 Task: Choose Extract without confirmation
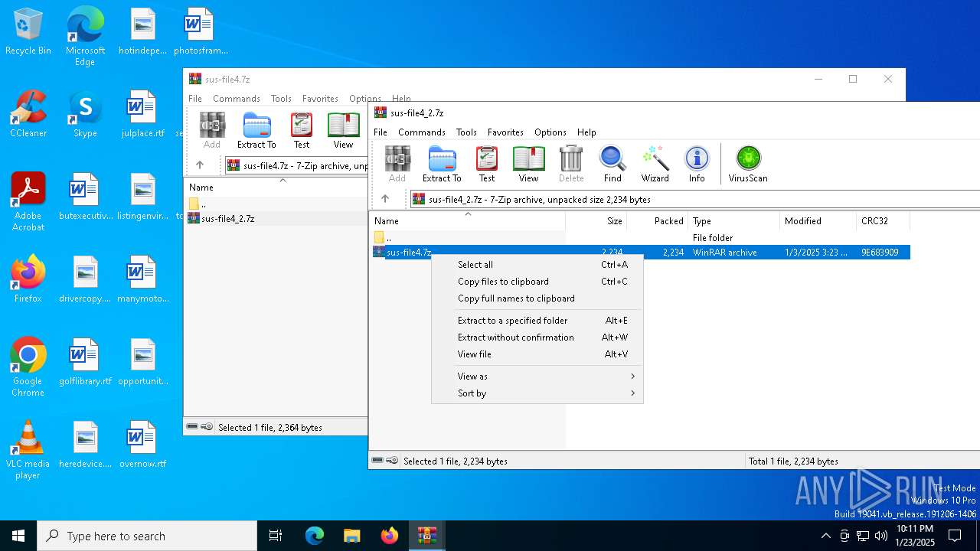(x=537, y=337)
